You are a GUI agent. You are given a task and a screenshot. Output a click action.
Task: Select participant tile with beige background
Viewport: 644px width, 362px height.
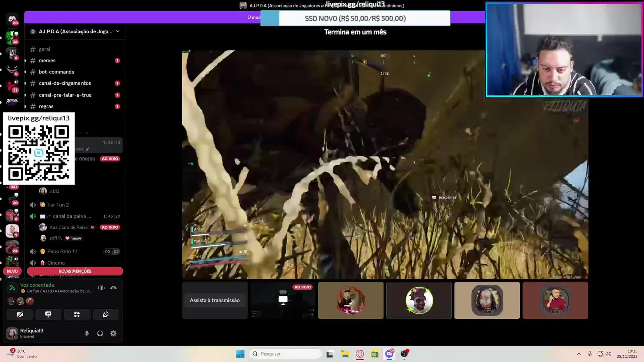click(x=487, y=300)
